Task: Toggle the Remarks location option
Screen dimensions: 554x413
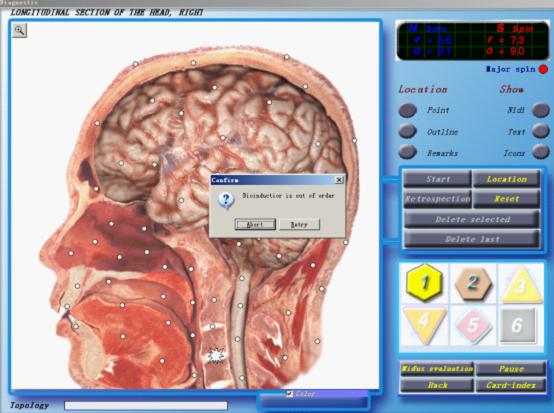Action: (408, 152)
